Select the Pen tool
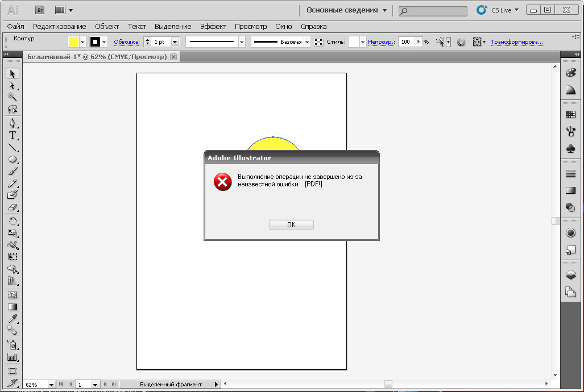The height and width of the screenshot is (392, 584). tap(13, 123)
